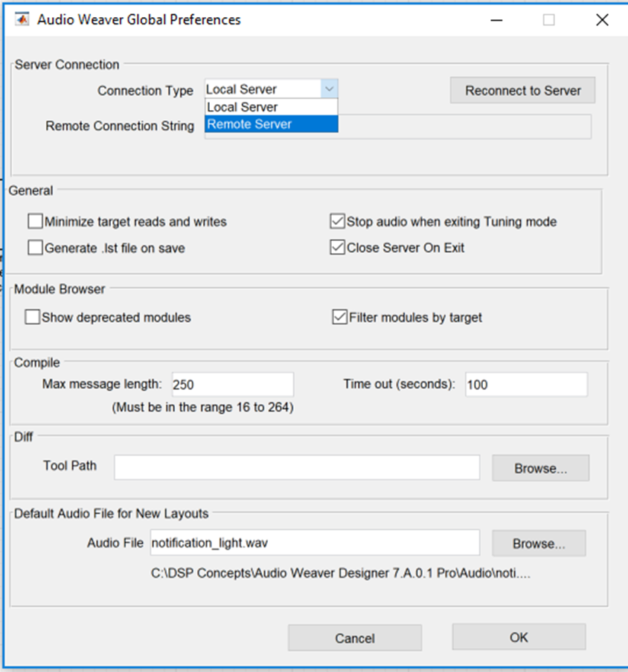The image size is (628, 672).
Task: Click into the Diff Tool Path field
Action: 297,467
